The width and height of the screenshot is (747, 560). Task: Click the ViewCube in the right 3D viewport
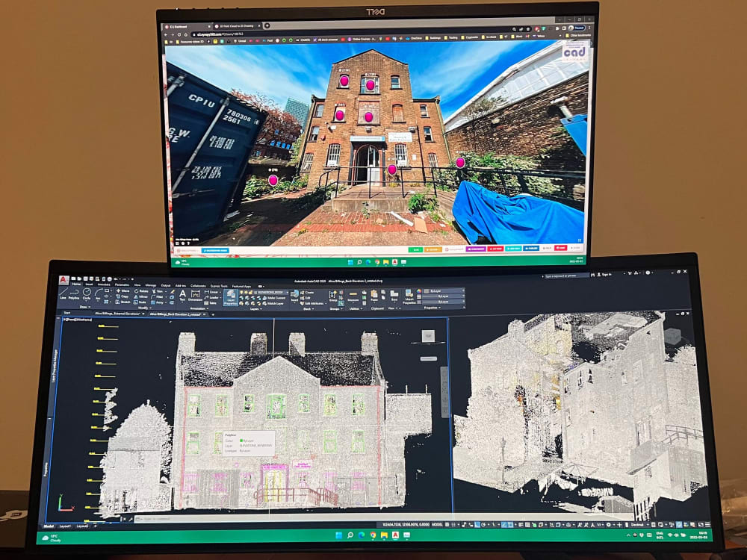point(672,336)
